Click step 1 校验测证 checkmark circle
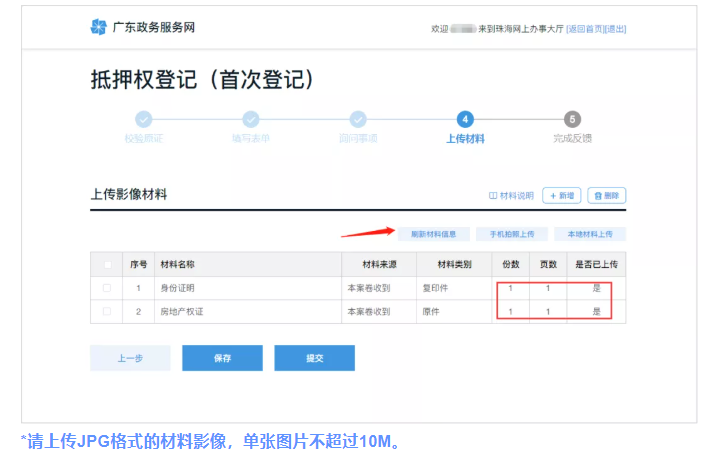Screen dimensions: 714x458 (143, 119)
